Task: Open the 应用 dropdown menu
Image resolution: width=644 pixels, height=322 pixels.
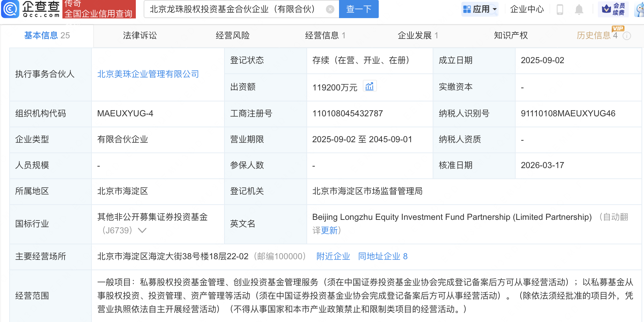Action: (x=495, y=9)
